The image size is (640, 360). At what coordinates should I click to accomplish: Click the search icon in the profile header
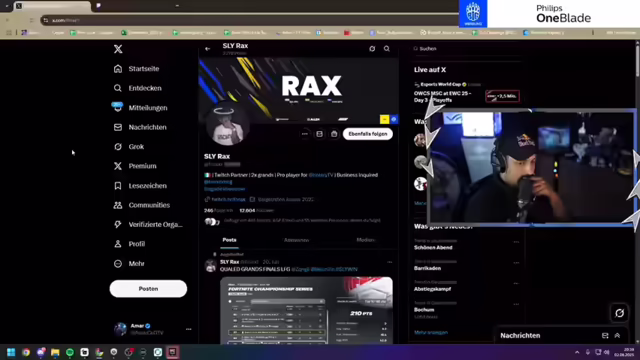tap(387, 49)
